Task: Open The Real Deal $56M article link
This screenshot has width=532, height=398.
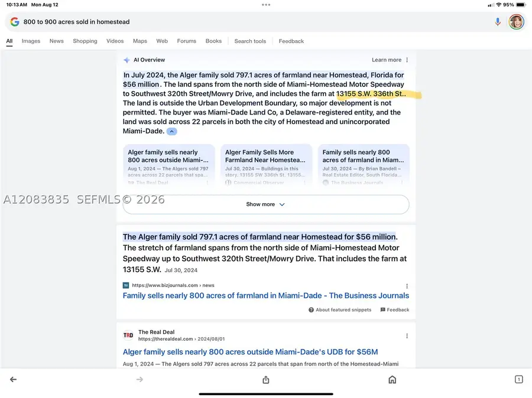Action: coord(251,352)
